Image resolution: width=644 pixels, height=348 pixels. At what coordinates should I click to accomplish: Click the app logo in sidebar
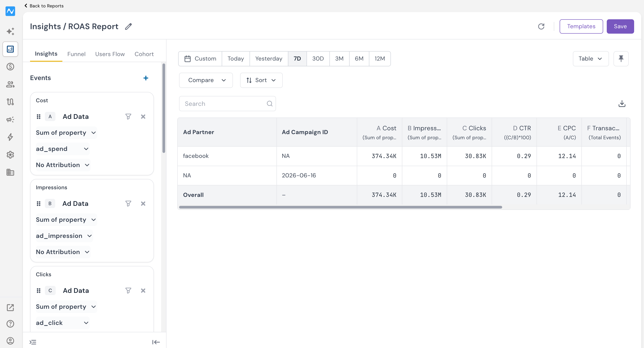10,11
